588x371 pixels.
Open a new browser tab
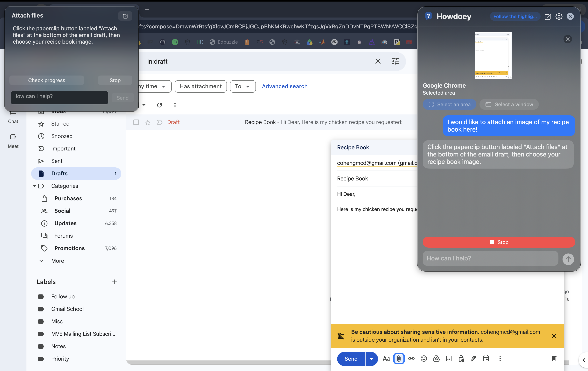click(x=147, y=10)
